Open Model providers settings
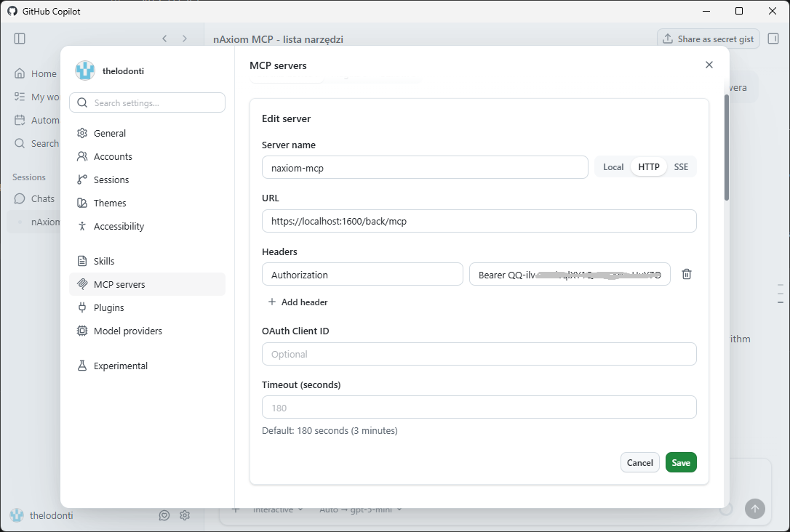This screenshot has height=532, width=790. [x=147, y=331]
